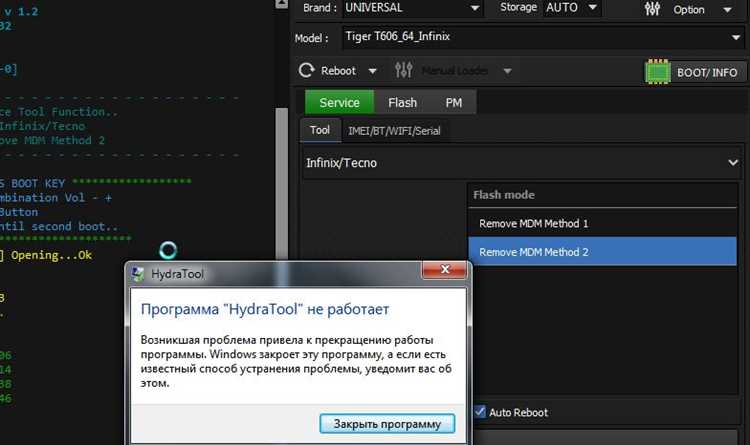Screen dimensions: 750x445
Task: Open the Brand UNIVERSAL dropdown
Action: point(412,8)
